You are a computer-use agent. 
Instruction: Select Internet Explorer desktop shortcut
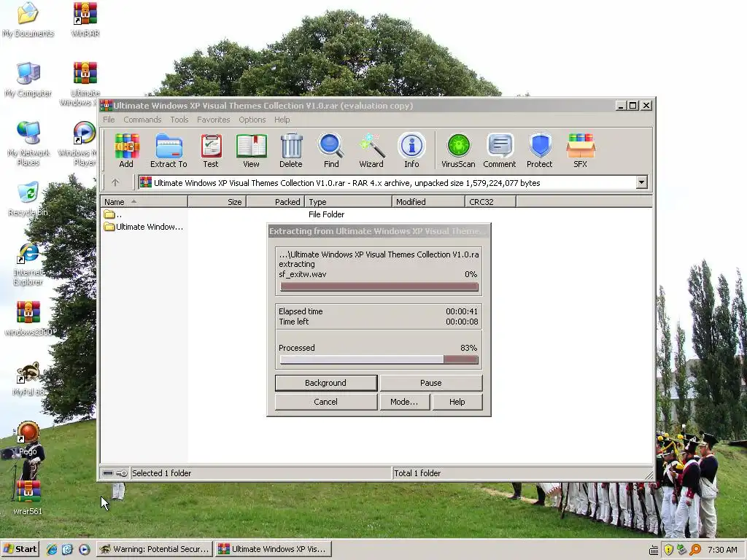pos(28,264)
